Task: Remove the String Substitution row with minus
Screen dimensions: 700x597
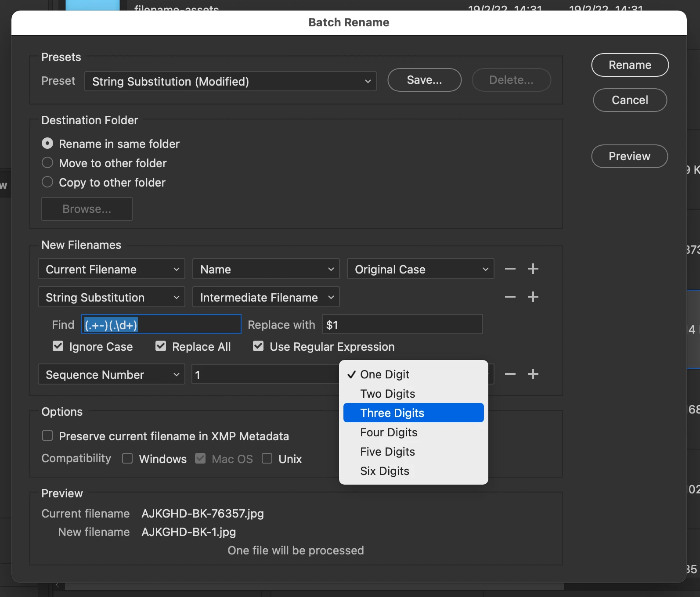Action: tap(510, 297)
